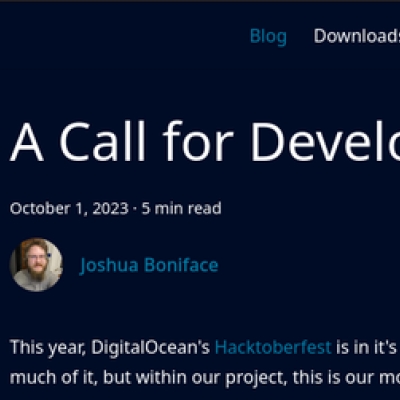Viewport: 400px width, 400px height.
Task: Click the "5 min read" label
Action: (181, 209)
